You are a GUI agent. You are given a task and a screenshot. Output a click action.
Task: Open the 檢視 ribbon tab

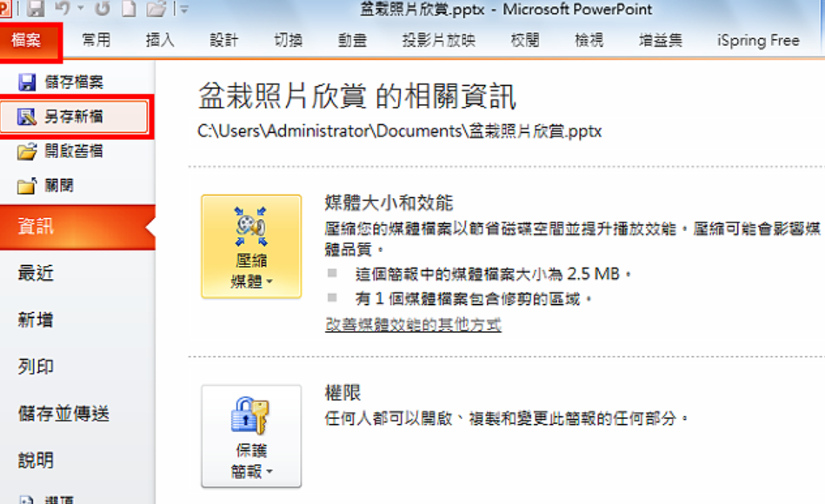pos(589,40)
